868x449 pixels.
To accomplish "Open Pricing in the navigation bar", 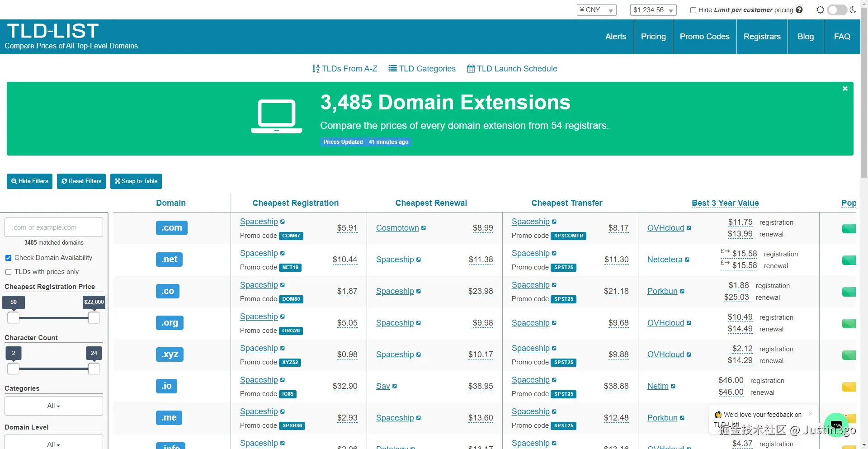I will pyautogui.click(x=653, y=37).
